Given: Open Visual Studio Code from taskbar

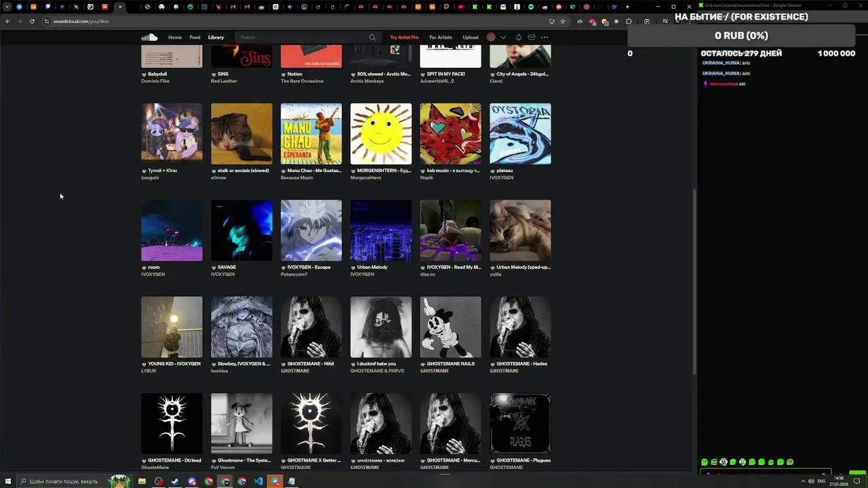Looking at the screenshot, I should tap(258, 481).
